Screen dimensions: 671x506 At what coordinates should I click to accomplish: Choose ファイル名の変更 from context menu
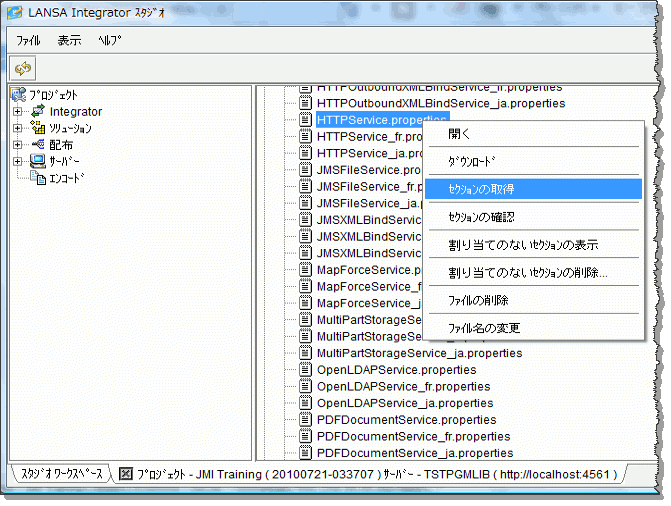534,328
